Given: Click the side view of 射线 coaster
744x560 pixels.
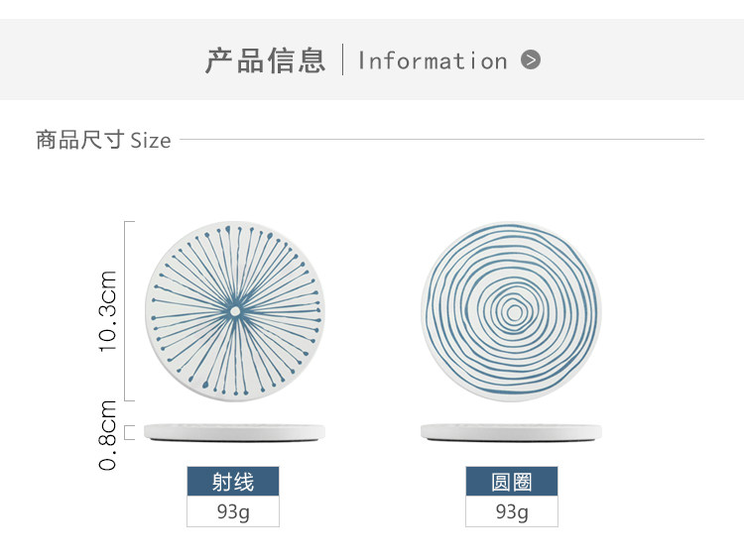Looking at the screenshot, I should pyautogui.click(x=235, y=432).
